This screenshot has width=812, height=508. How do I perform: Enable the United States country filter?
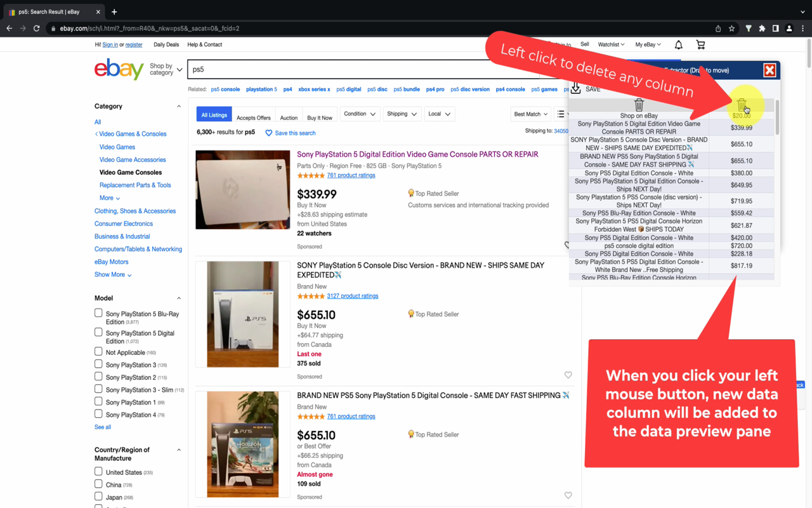coord(98,471)
